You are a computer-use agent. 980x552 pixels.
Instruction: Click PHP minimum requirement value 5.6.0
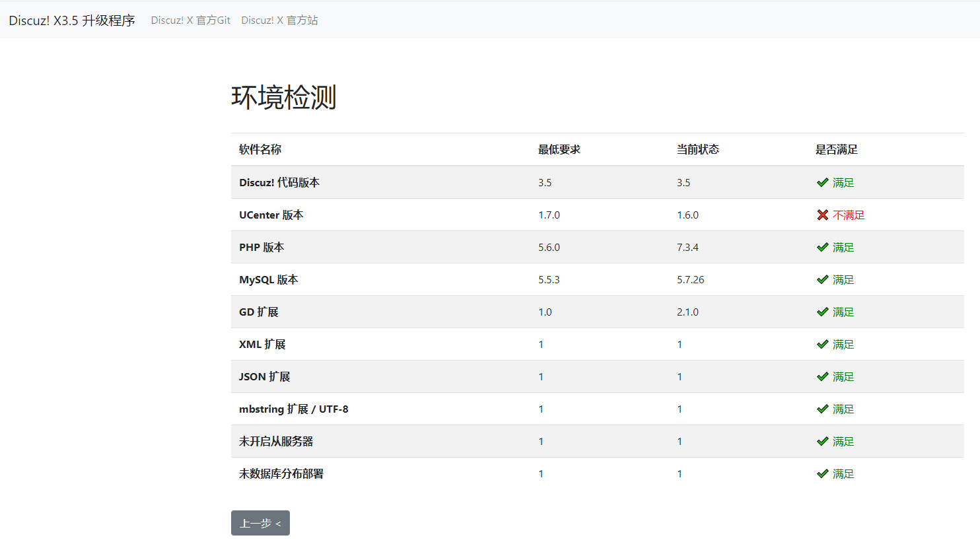tap(549, 247)
